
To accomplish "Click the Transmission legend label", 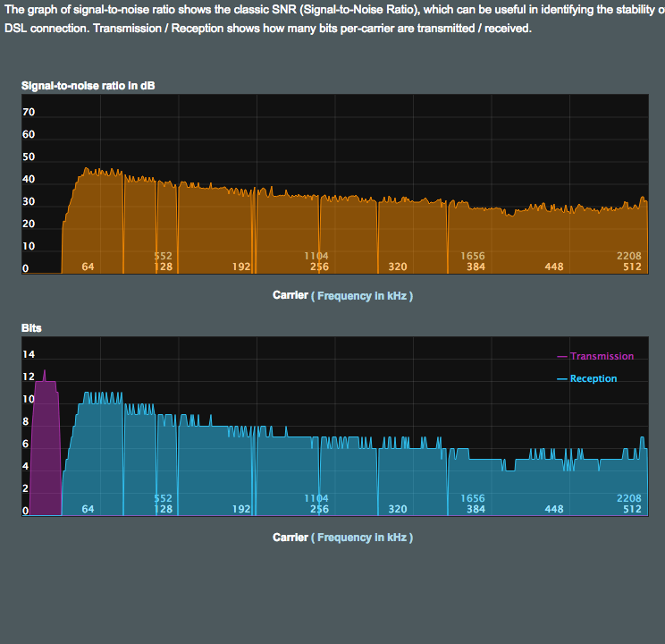I will tap(602, 356).
